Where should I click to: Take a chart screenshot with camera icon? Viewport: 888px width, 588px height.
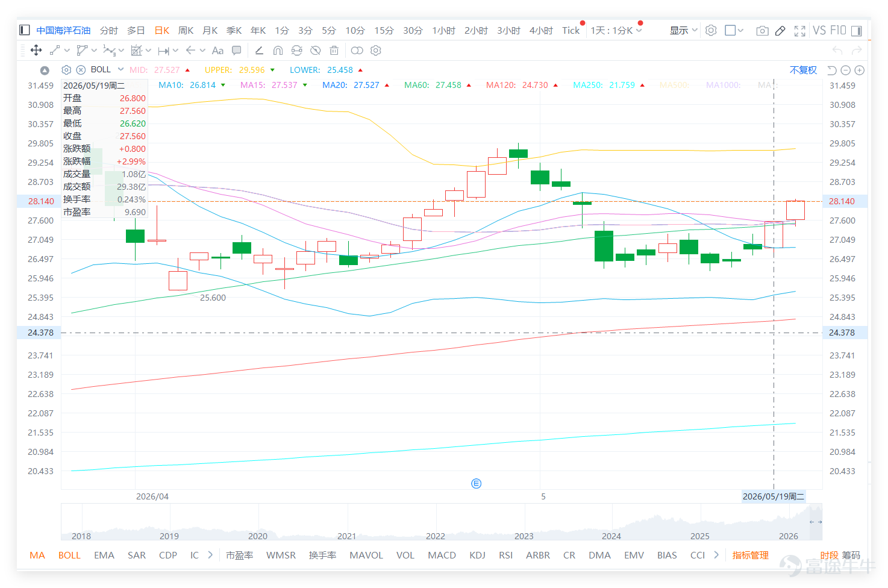point(762,31)
